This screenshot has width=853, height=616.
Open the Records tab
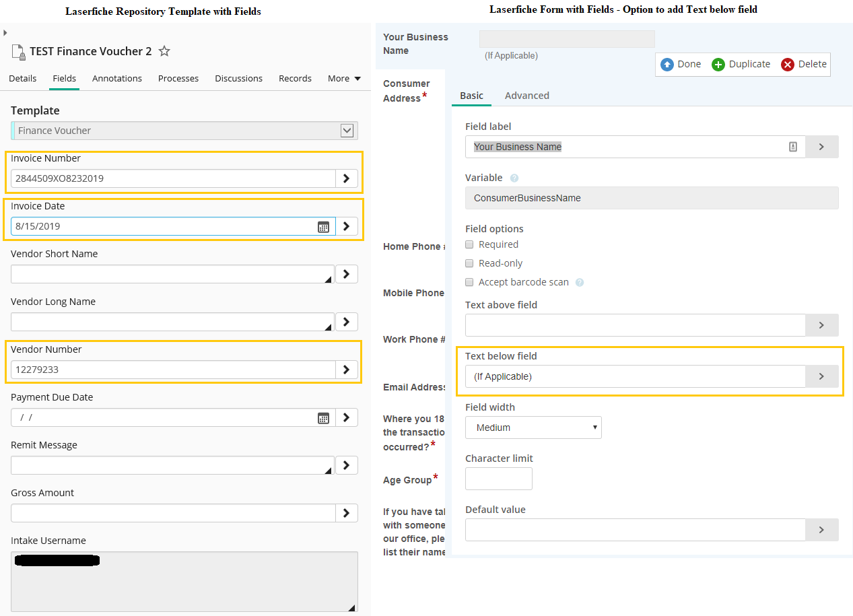pos(295,78)
